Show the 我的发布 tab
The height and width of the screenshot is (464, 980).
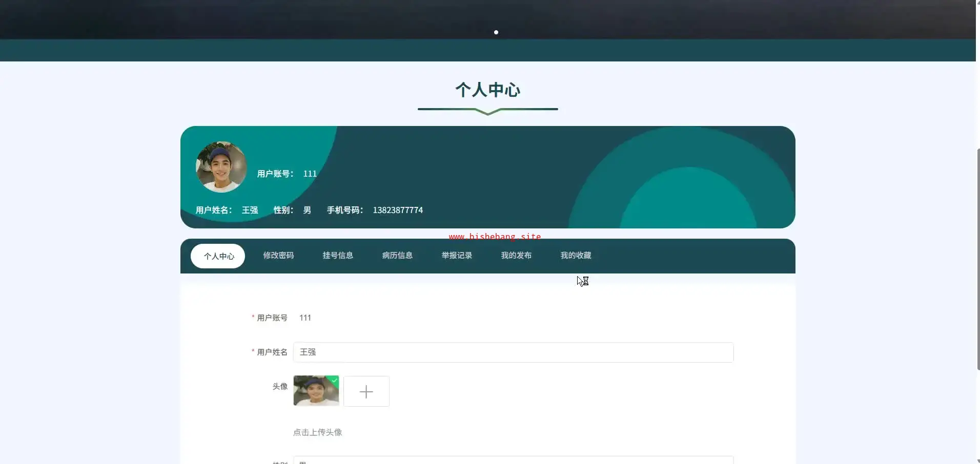pos(516,256)
